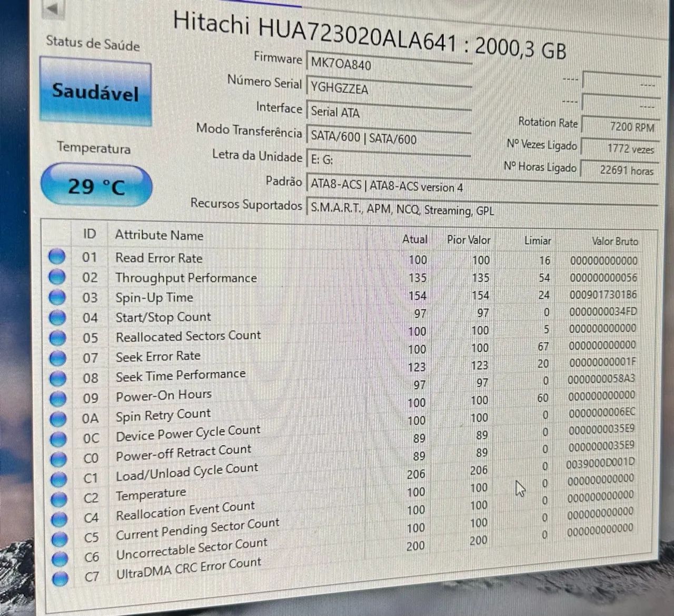Select the status dot beside Power-off Retract Count

(58, 459)
